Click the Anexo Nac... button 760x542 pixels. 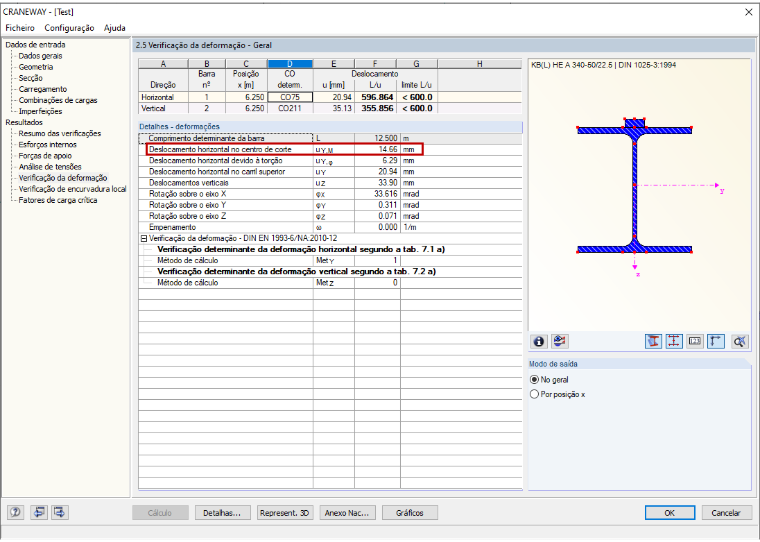[x=347, y=513]
